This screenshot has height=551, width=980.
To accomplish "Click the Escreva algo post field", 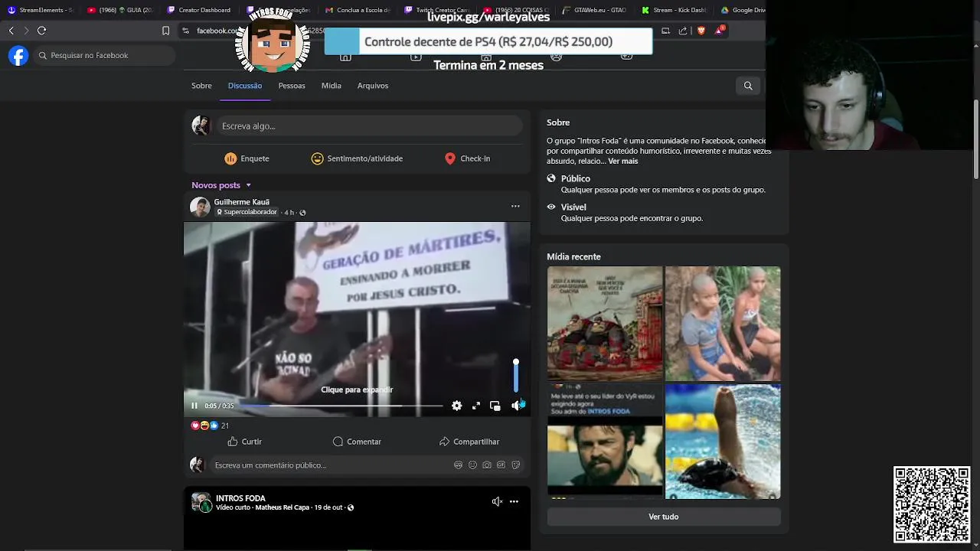I will [x=370, y=126].
